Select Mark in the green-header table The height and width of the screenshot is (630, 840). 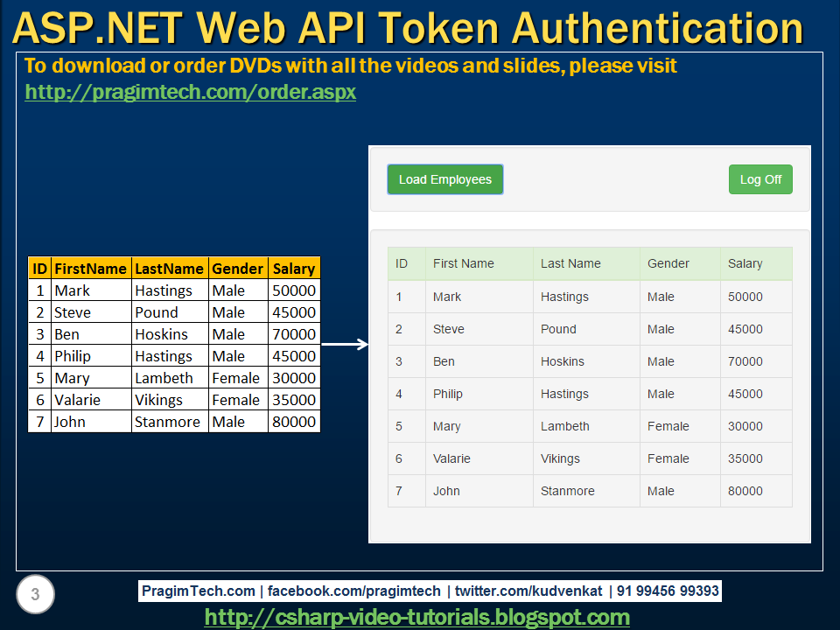point(447,297)
